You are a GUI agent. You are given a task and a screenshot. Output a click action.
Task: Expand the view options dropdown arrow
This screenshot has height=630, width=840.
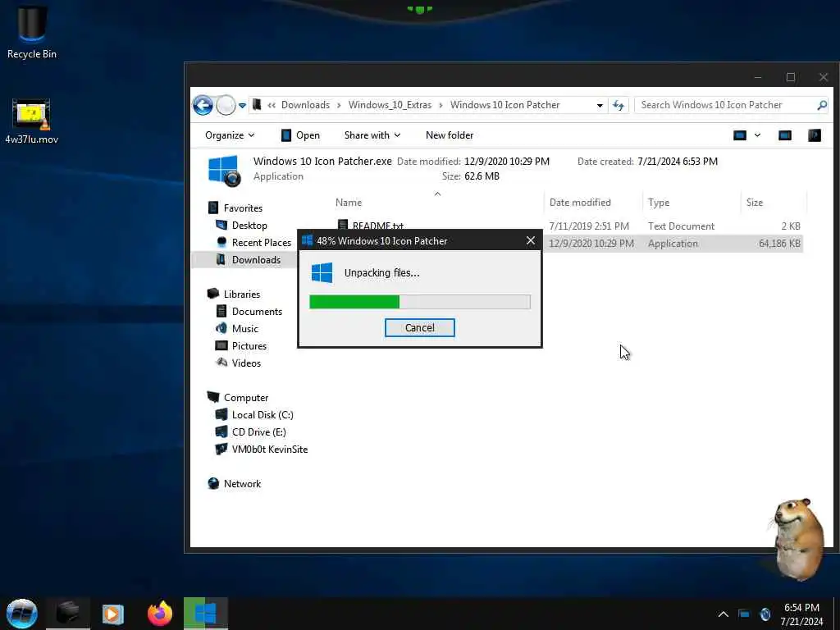coord(757,135)
